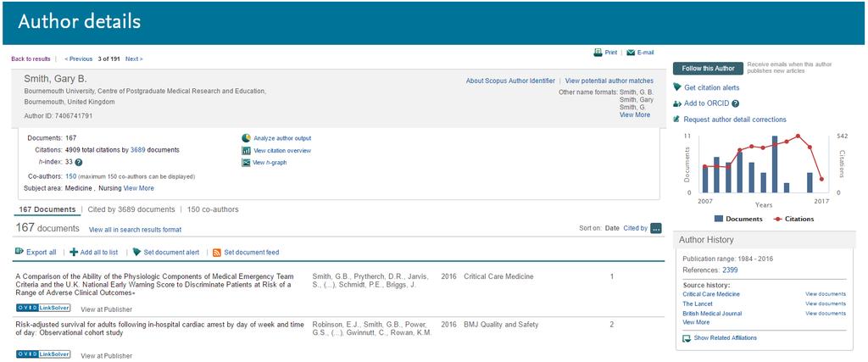Open Critical Care Medicine source history link
This screenshot has height=362, width=868.
[711, 294]
